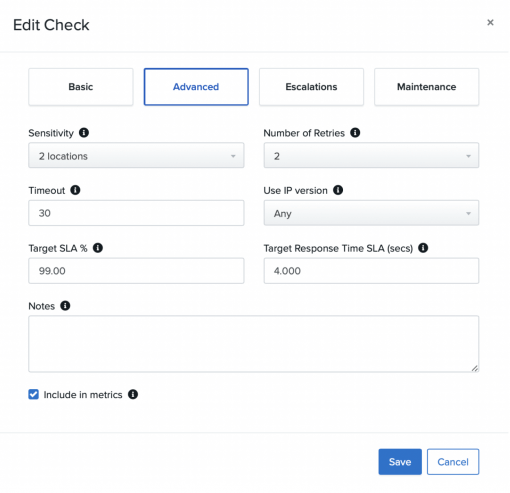Uncheck the Include in metrics checkbox
Image resolution: width=510 pixels, height=493 pixels.
33,394
